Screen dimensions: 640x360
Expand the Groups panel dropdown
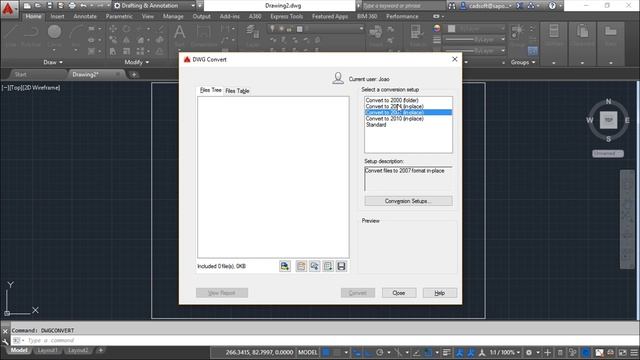coord(523,62)
